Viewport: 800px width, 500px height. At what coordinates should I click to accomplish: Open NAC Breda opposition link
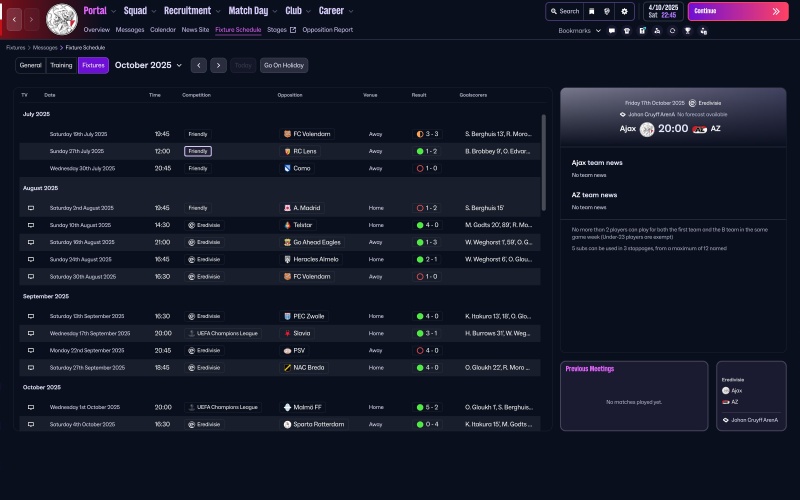click(304, 367)
